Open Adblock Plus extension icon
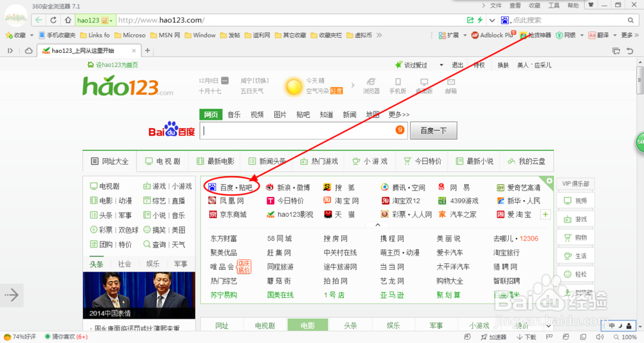644x343 pixels. [x=475, y=35]
